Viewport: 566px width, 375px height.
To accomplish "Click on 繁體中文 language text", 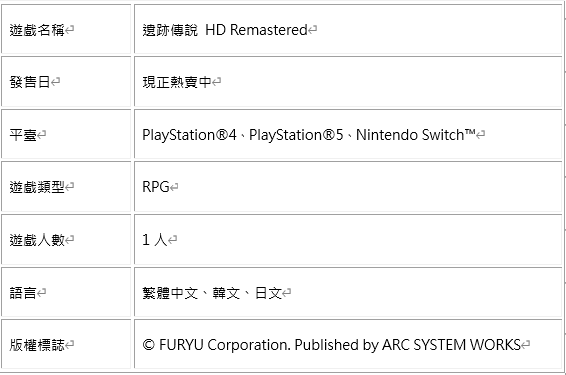I will coord(170,293).
